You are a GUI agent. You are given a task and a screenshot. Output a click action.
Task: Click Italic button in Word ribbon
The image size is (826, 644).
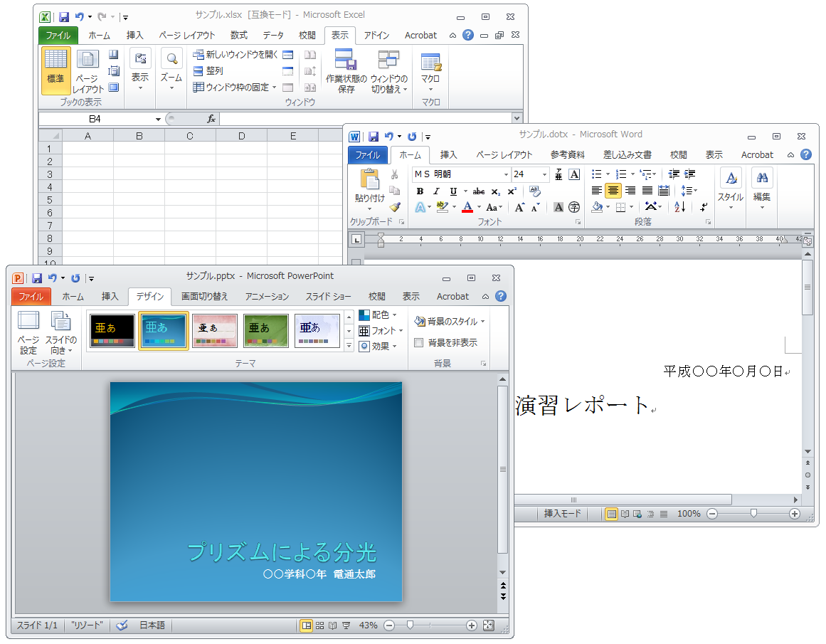click(x=436, y=191)
